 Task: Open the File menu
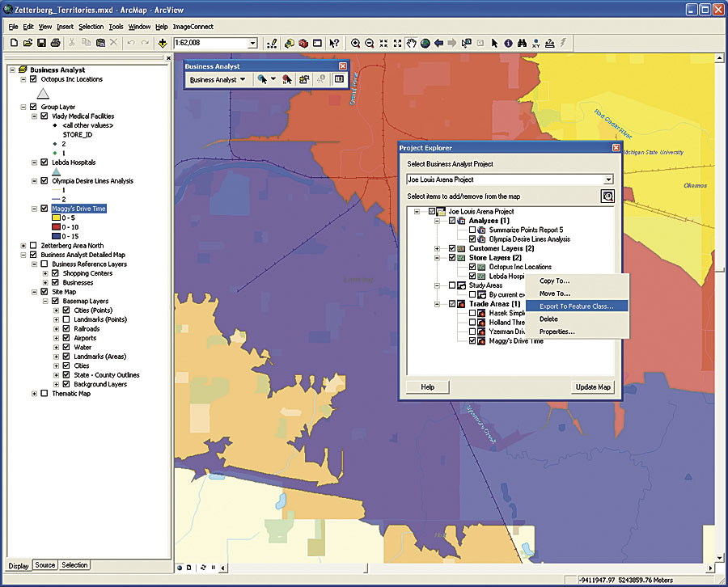coord(13,27)
